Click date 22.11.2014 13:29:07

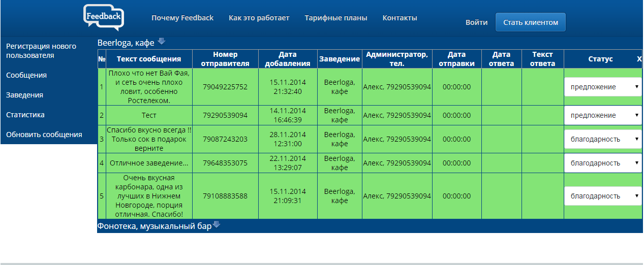288,163
